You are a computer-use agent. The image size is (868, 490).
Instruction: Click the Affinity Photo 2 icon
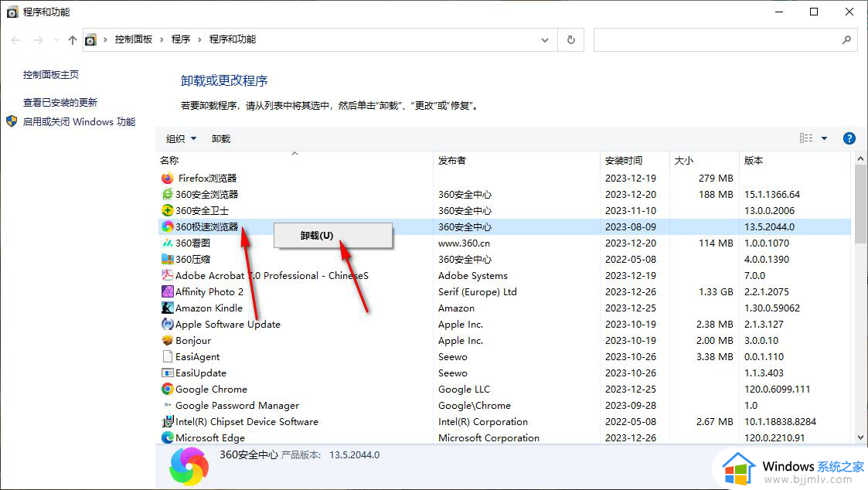point(167,291)
